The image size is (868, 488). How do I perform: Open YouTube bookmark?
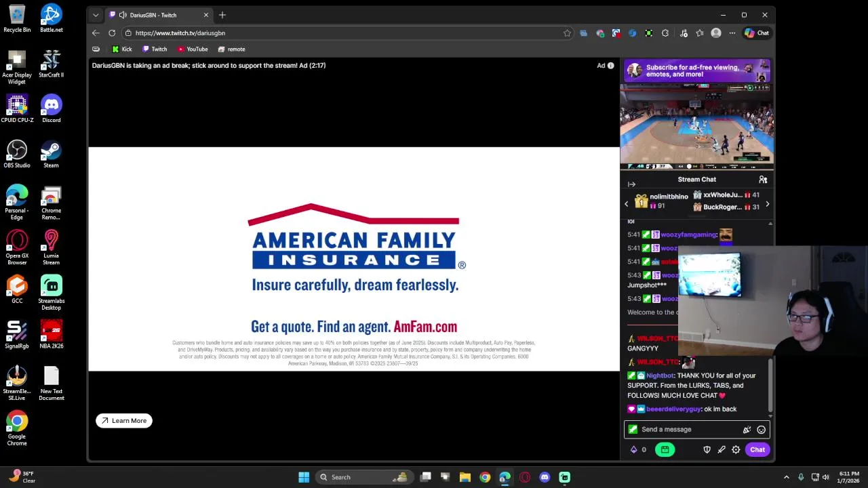tap(193, 49)
